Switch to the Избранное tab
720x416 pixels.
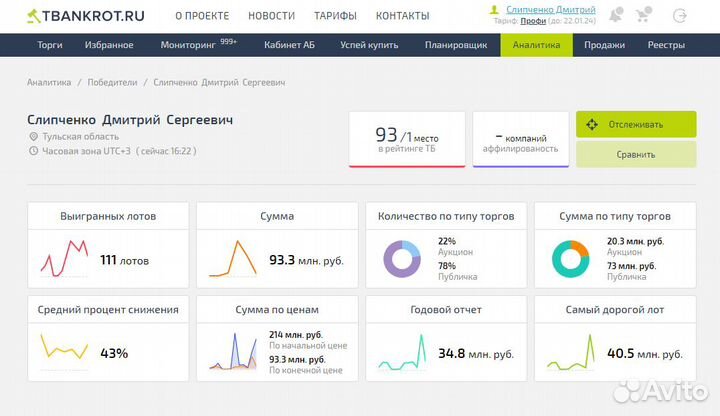click(109, 45)
